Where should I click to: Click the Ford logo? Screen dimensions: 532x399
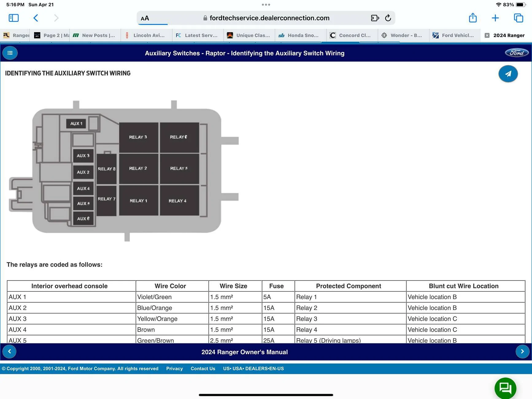click(x=516, y=52)
